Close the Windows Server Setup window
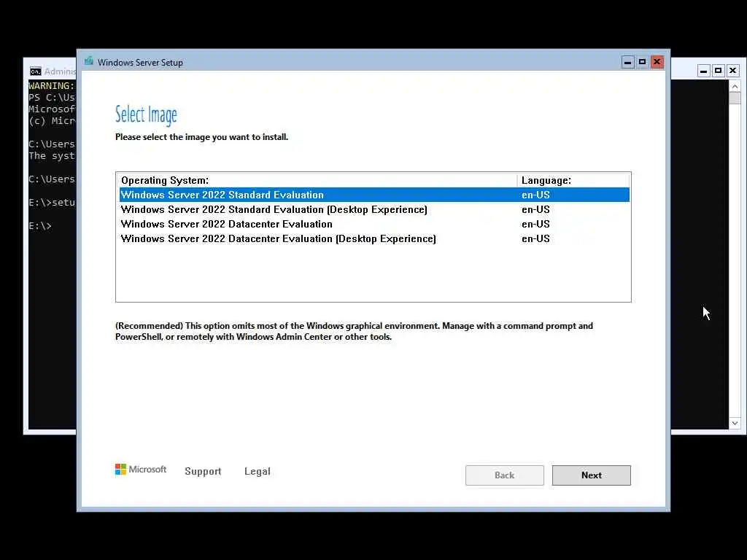Viewport: 747px width, 560px height. pyautogui.click(x=657, y=62)
